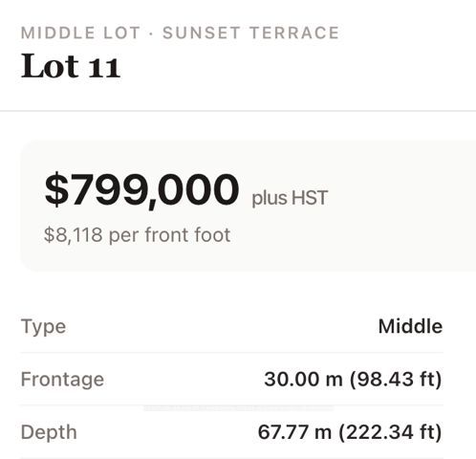Click the 222.34 ft depth conversion
The image size is (476, 459).
tap(390, 432)
